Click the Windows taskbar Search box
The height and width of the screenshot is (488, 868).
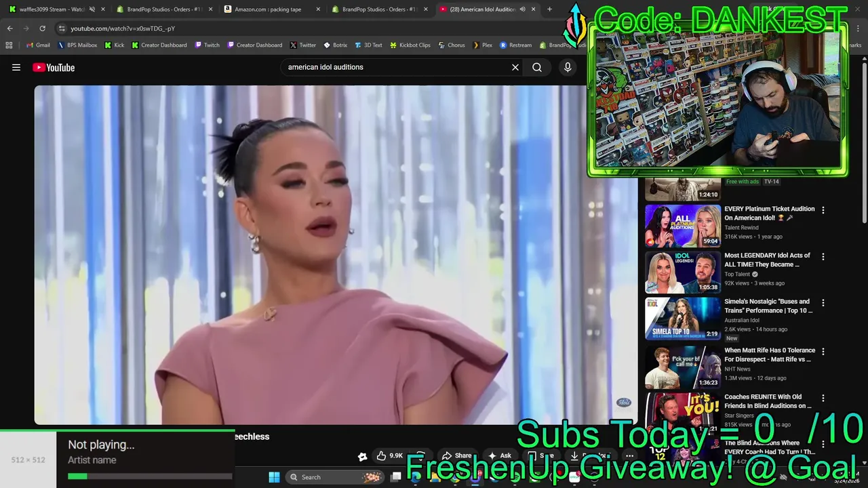tap(334, 477)
